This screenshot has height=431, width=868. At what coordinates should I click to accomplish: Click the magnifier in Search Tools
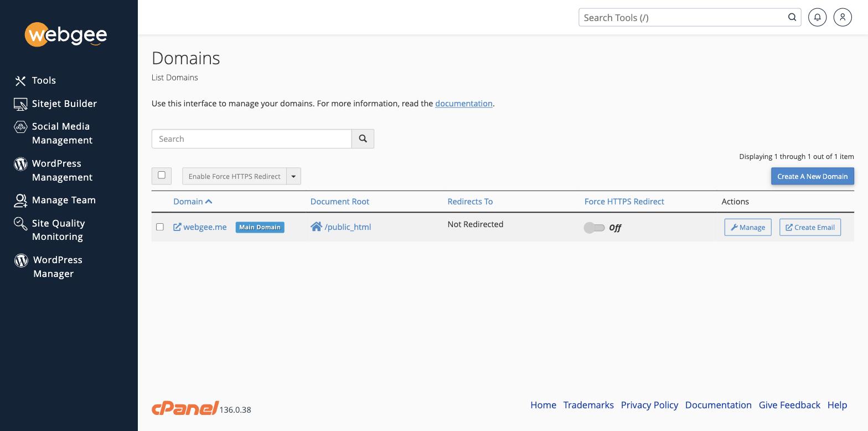click(x=792, y=17)
